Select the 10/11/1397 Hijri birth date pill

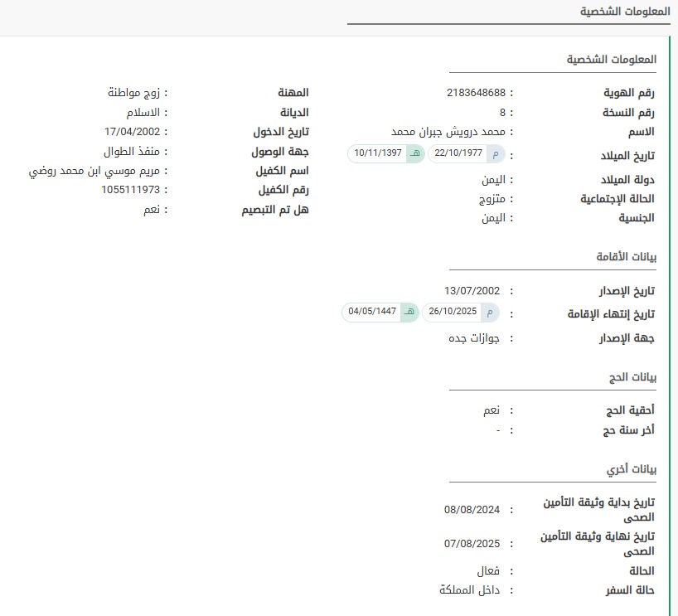[378, 153]
